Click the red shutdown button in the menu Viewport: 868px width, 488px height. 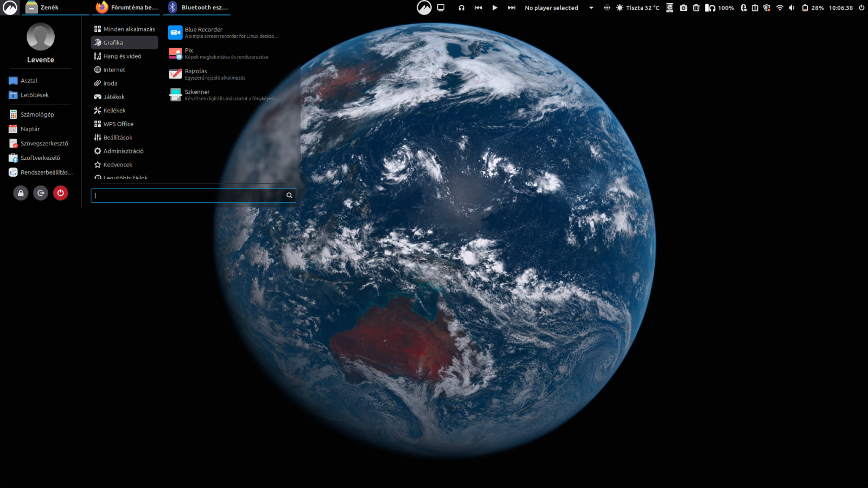[x=61, y=193]
